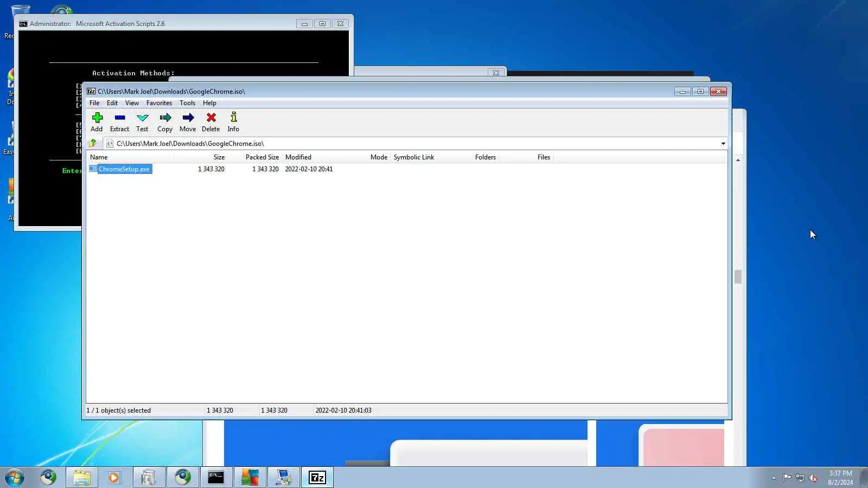Screen dimensions: 868x488
Task: Open the Tools menu
Action: click(x=187, y=103)
